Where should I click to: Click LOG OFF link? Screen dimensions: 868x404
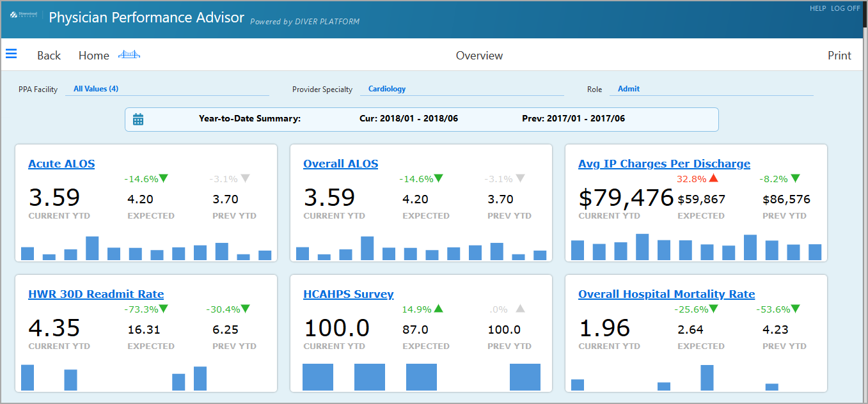coord(846,8)
